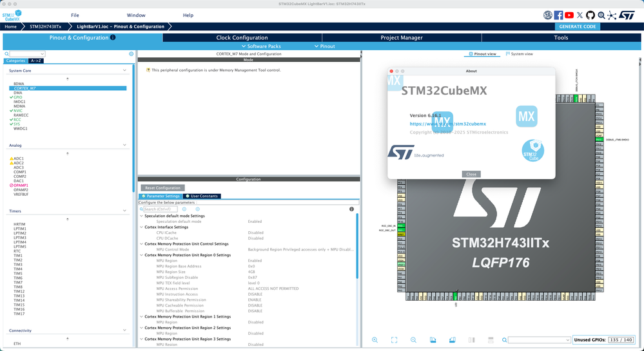Click the pin search magnifier icon
644x351 pixels.
click(504, 340)
